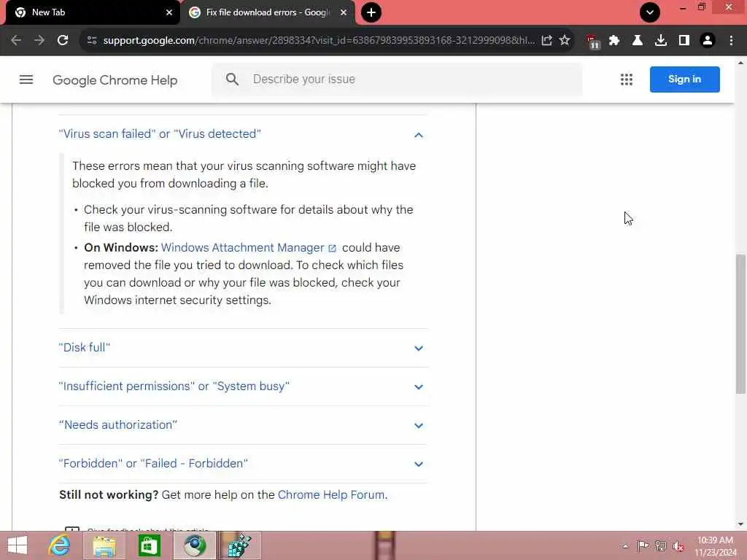Open File Explorer from taskbar
The height and width of the screenshot is (560, 747).
coord(104,545)
